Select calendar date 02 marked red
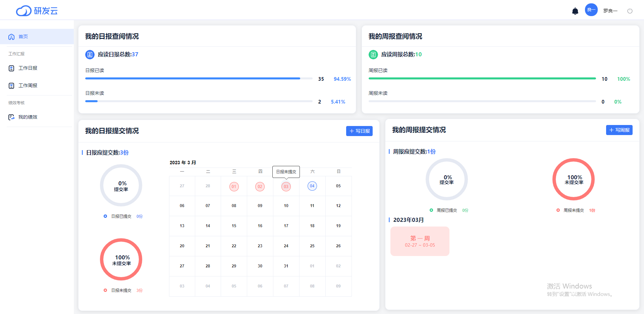644x314 pixels. point(260,187)
